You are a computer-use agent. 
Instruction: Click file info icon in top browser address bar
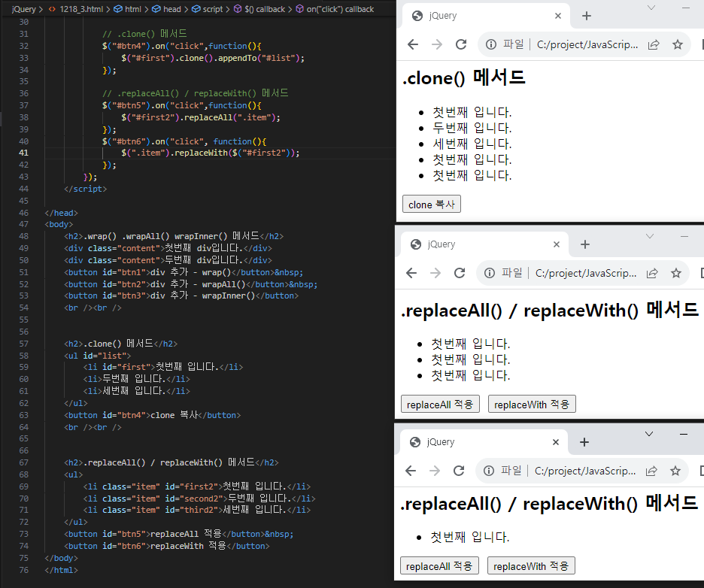(491, 44)
